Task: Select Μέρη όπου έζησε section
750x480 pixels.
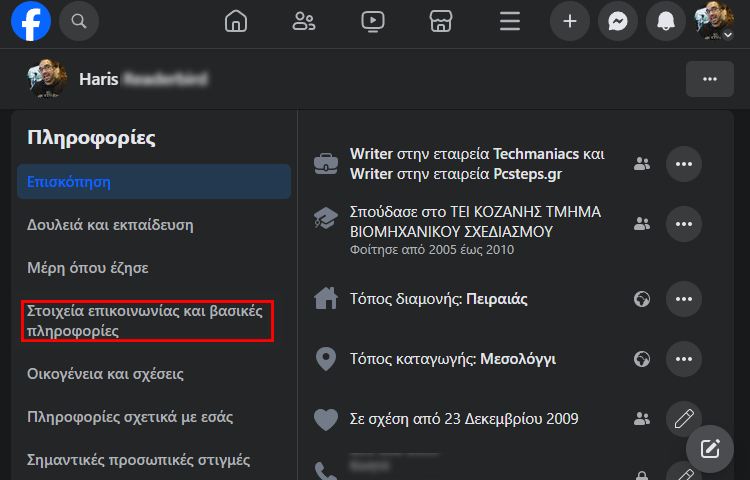Action: (88, 268)
